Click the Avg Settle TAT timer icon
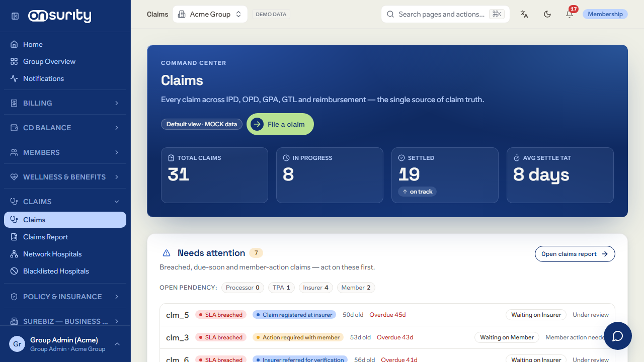This screenshot has height=362, width=644. 517,158
